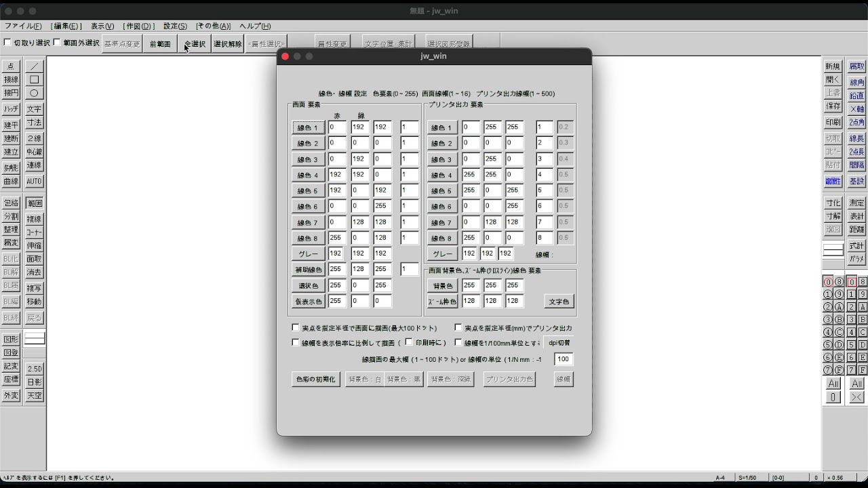The height and width of the screenshot is (488, 868).
Task: Click the 補助線色 line width field
Action: click(x=410, y=269)
